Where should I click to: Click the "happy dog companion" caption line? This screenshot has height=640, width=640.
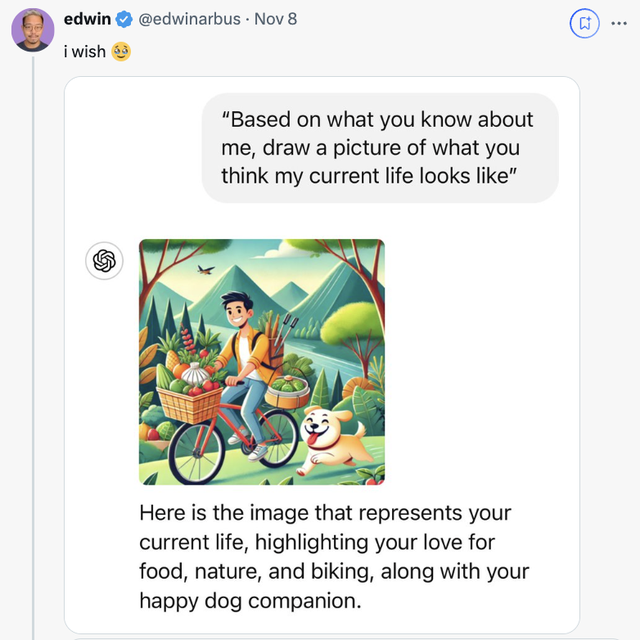pyautogui.click(x=248, y=601)
